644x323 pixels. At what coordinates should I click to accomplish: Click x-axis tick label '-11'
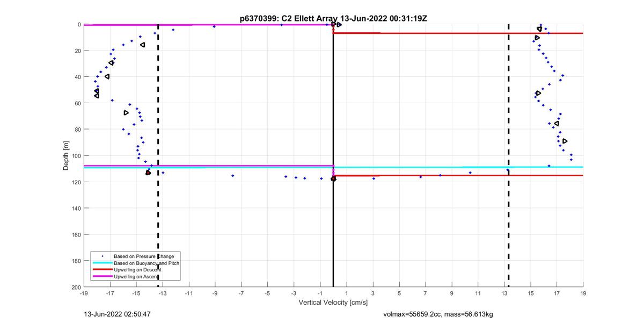[x=189, y=293]
